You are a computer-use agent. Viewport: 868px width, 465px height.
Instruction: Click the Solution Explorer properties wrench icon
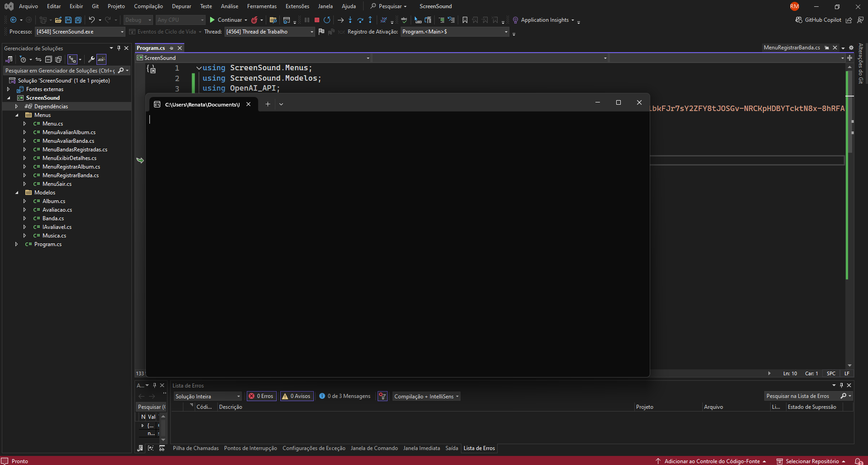tap(91, 59)
